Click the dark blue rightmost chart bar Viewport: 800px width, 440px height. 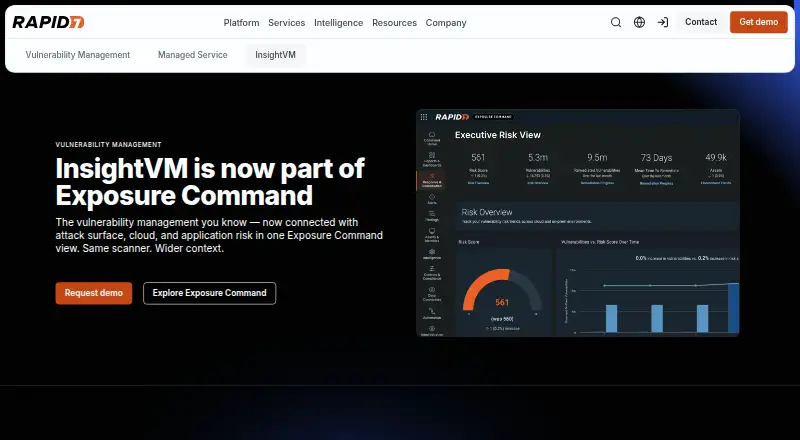(x=733, y=308)
